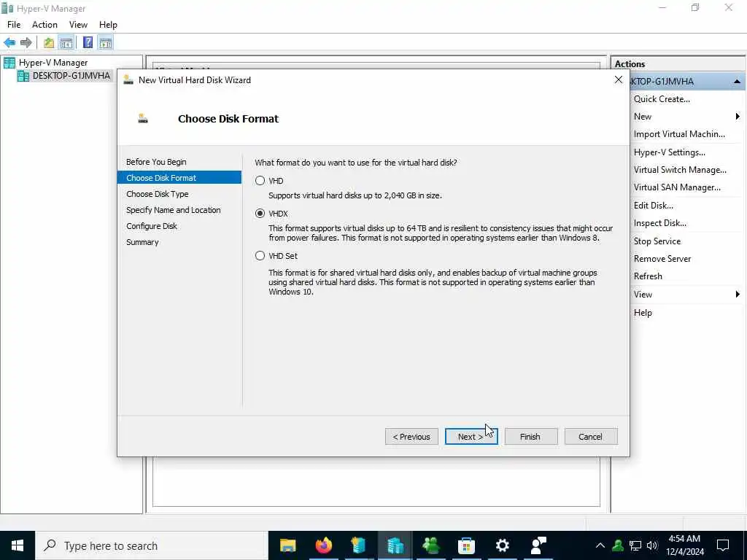747x560 pixels.
Task: Click Stop Service action
Action: tap(657, 241)
